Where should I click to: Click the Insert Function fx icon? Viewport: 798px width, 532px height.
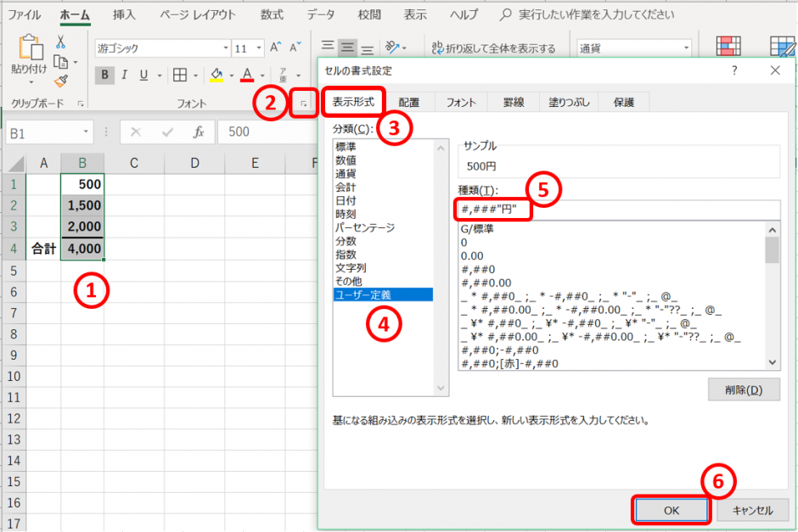coord(199,132)
